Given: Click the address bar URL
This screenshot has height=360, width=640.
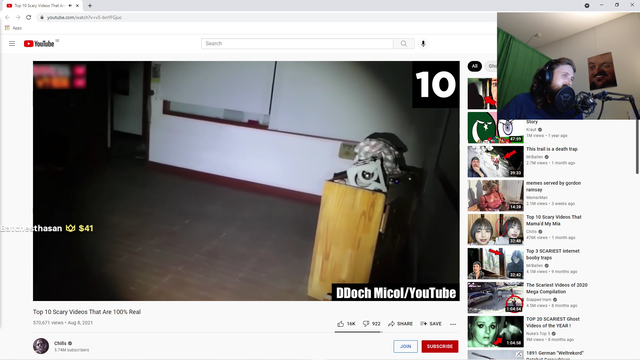Looking at the screenshot, I should [84, 17].
